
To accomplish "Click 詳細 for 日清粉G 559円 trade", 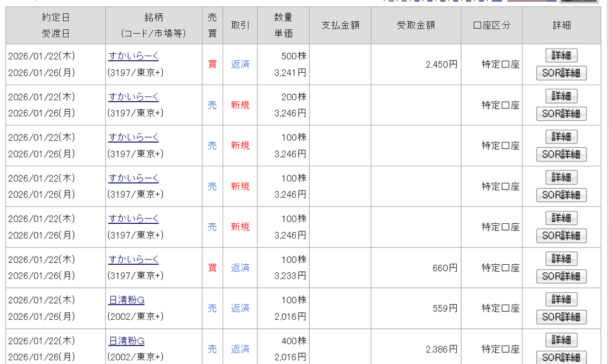I will click(x=561, y=299).
